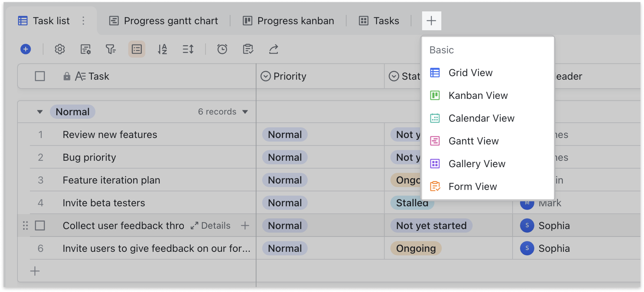Select Form View from menu
The image size is (644, 292).
point(473,186)
